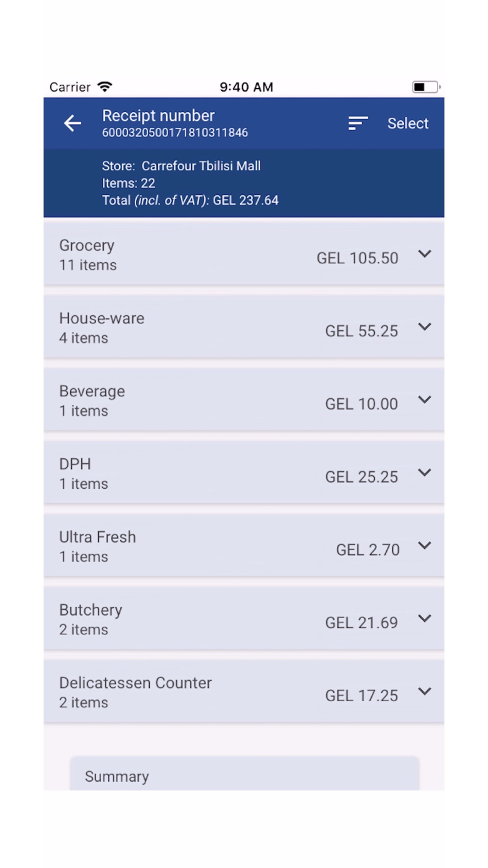Expand the Butchery chevron
The width and height of the screenshot is (488, 868).
425,618
